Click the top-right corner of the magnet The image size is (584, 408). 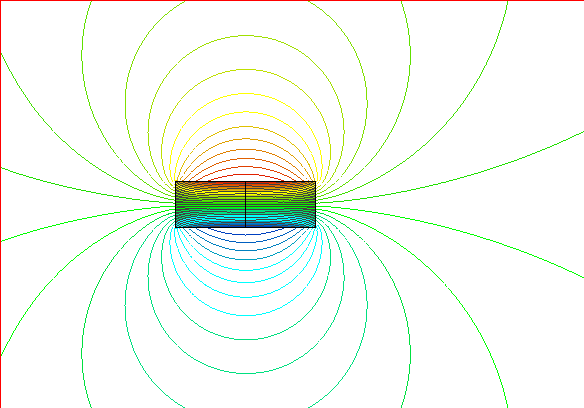tap(315, 182)
